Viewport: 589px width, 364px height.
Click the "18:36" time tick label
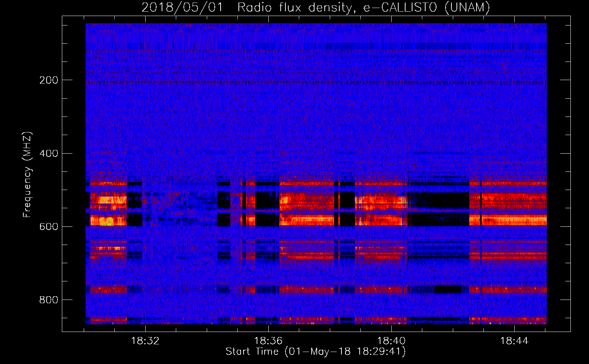click(x=268, y=341)
